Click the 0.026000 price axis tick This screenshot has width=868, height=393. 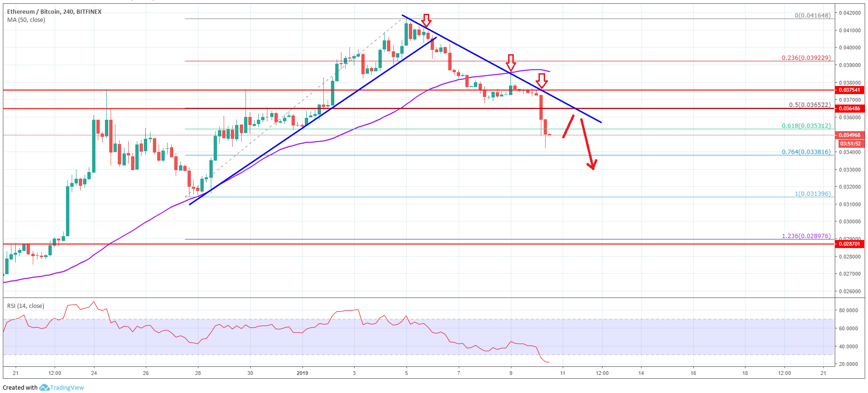(850, 291)
